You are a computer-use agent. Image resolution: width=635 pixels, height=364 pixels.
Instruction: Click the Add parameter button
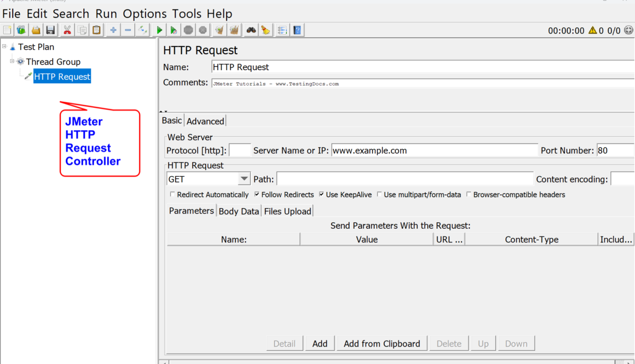pos(320,344)
